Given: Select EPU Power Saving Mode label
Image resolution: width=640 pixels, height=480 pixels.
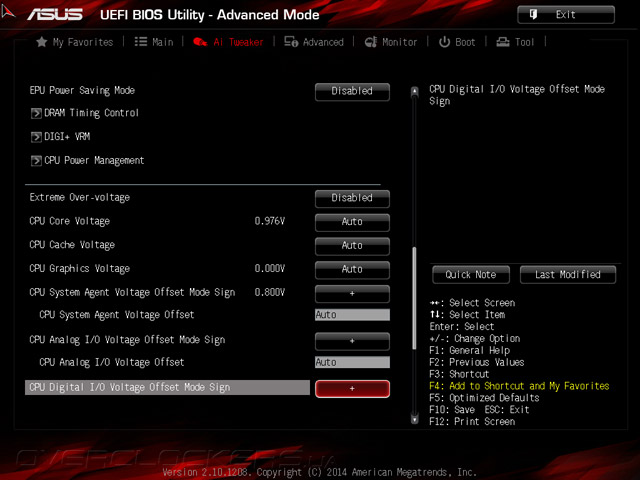Looking at the screenshot, I should tap(82, 91).
